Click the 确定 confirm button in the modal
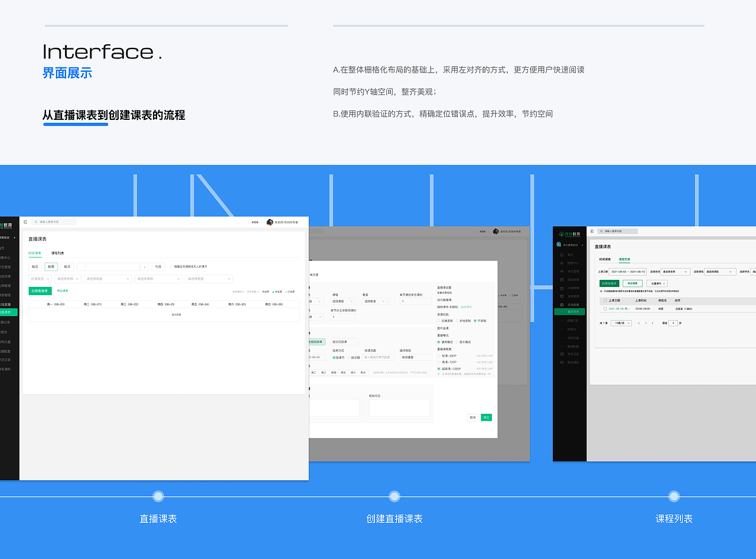Screen dimensions: 756x559 tap(486, 417)
